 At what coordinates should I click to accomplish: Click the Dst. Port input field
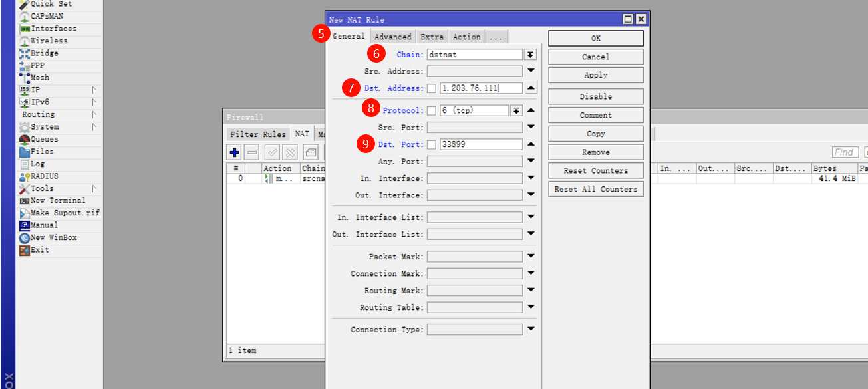[481, 144]
